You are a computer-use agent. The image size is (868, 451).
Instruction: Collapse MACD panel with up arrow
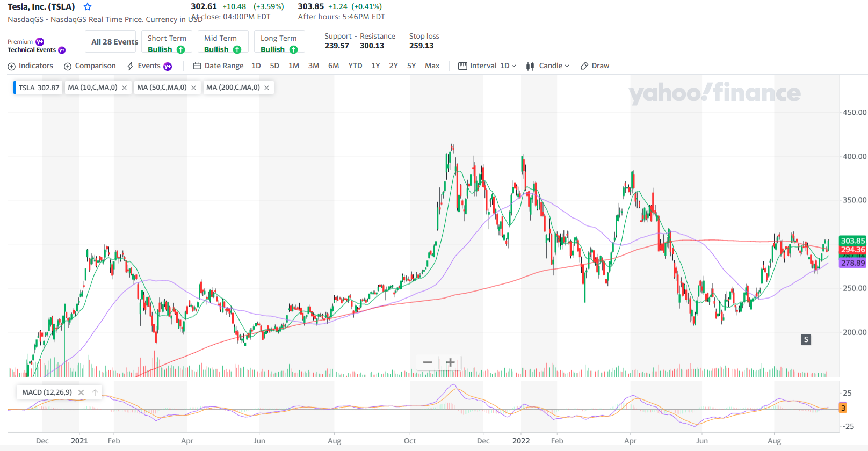95,392
